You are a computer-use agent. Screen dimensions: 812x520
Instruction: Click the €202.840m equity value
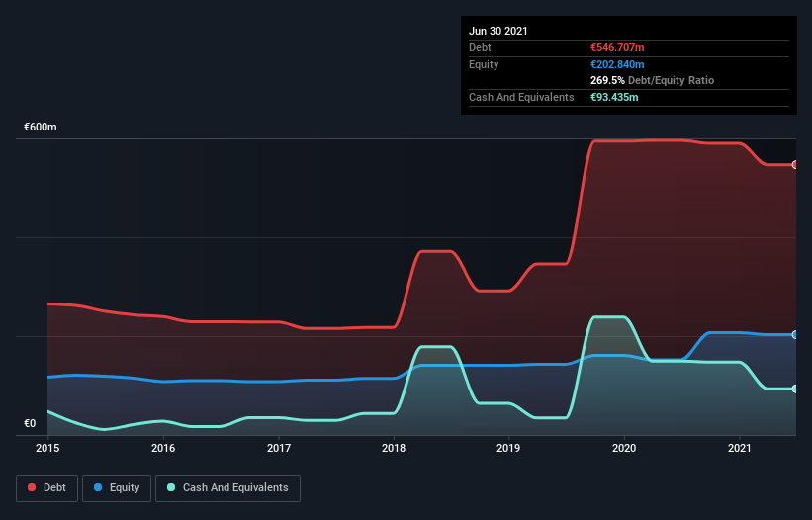coord(617,64)
